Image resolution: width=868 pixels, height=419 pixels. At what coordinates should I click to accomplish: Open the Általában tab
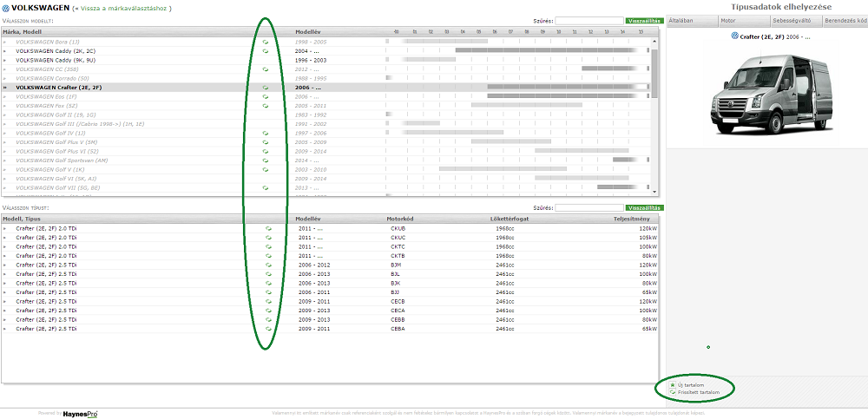pyautogui.click(x=692, y=21)
